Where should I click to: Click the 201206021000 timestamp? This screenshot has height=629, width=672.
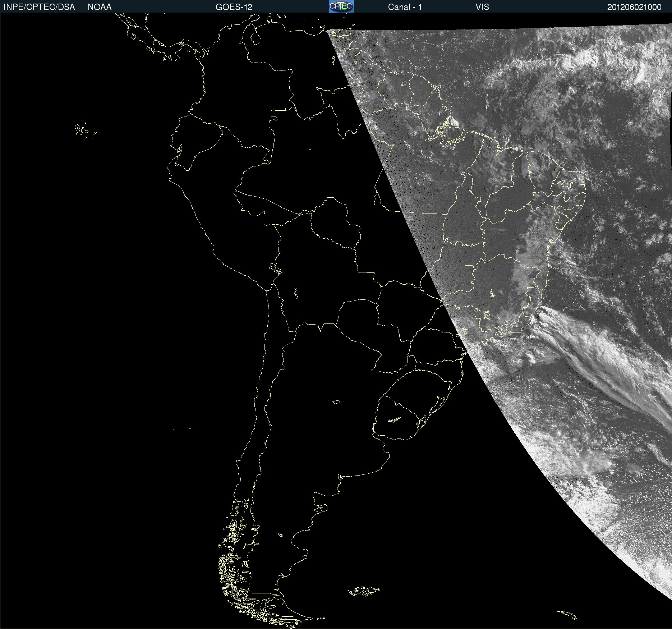pyautogui.click(x=634, y=7)
